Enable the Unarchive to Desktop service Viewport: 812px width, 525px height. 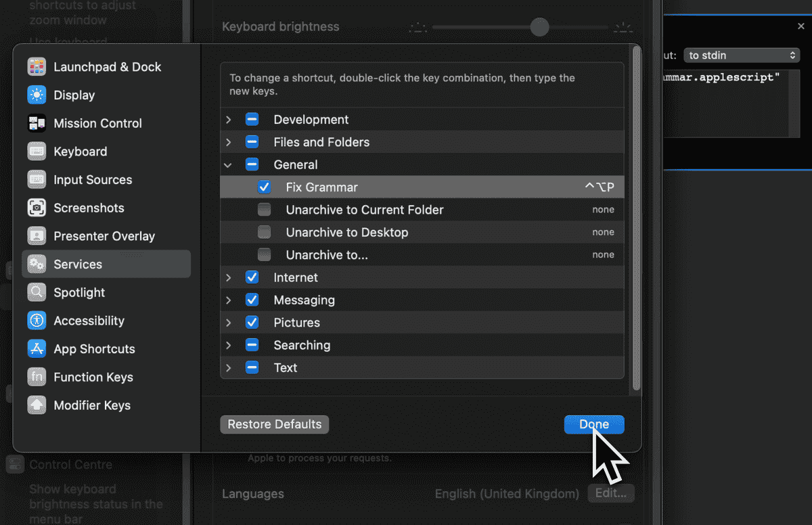click(265, 231)
